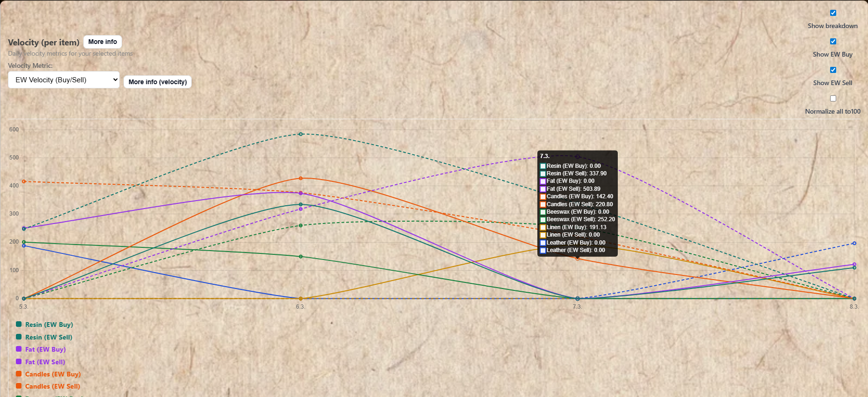
Task: Toggle Resin (EW Buy) legend entry
Action: point(44,325)
